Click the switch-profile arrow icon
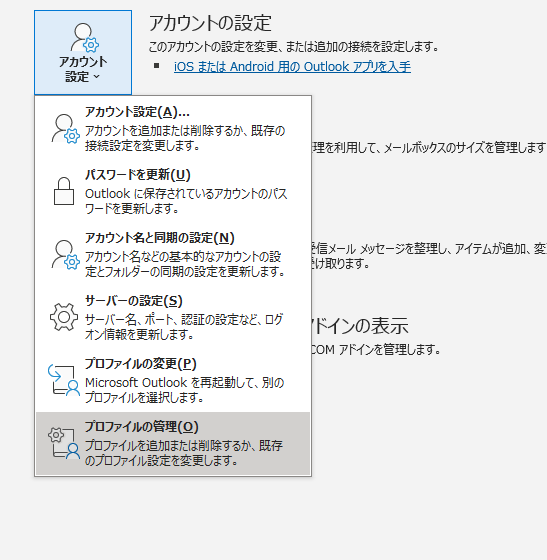Viewport: 547px width, 560px height. click(x=64, y=380)
